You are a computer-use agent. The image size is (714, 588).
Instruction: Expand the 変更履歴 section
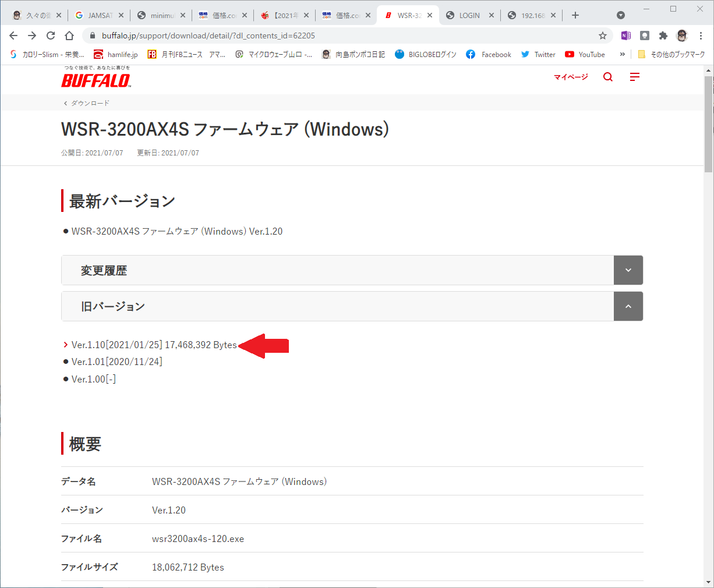pyautogui.click(x=352, y=270)
